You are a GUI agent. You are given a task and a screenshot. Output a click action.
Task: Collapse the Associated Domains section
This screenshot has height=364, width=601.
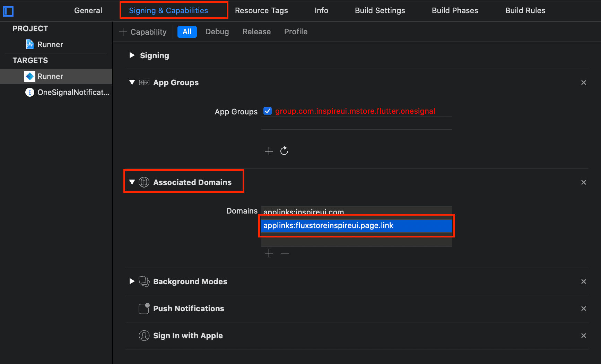point(132,182)
